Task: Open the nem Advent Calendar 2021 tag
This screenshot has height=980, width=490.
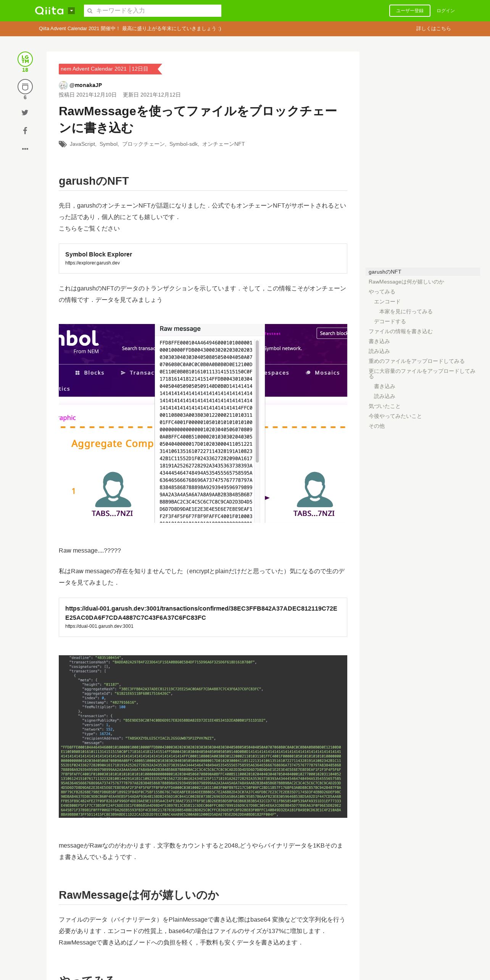Action: pyautogui.click(x=93, y=69)
